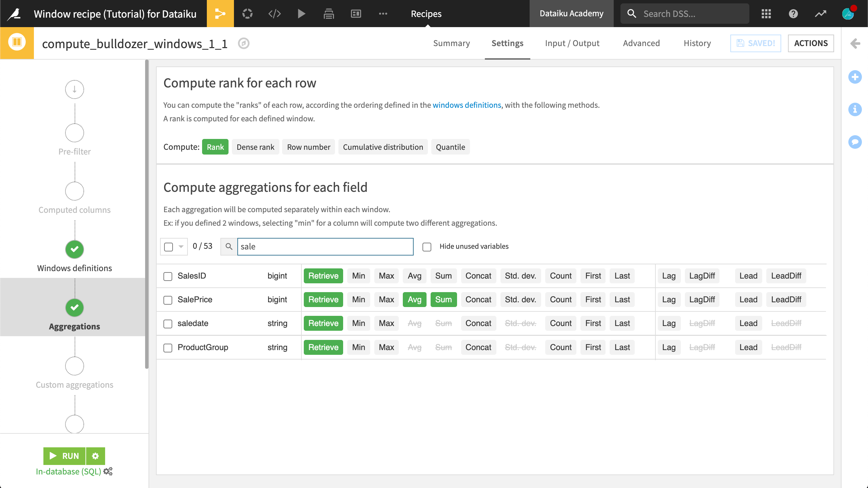This screenshot has width=868, height=488.
Task: Switch to the Input / Output tab
Action: (x=572, y=43)
